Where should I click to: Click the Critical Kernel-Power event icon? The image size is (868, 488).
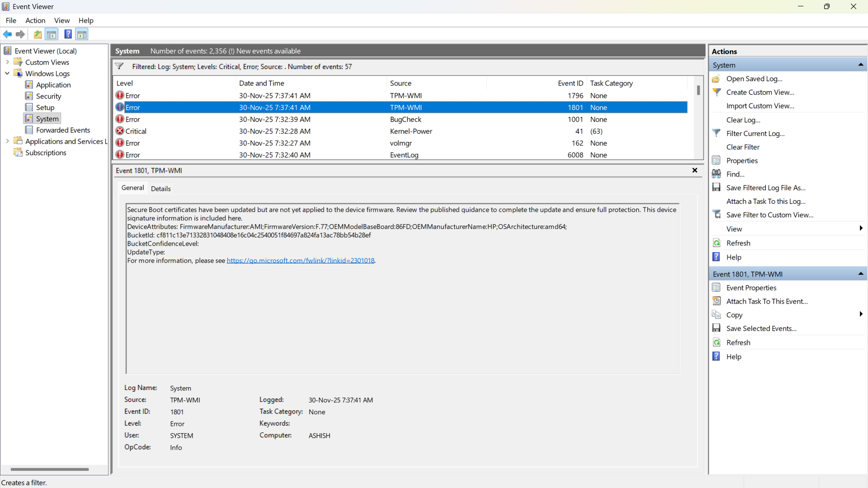click(x=120, y=131)
